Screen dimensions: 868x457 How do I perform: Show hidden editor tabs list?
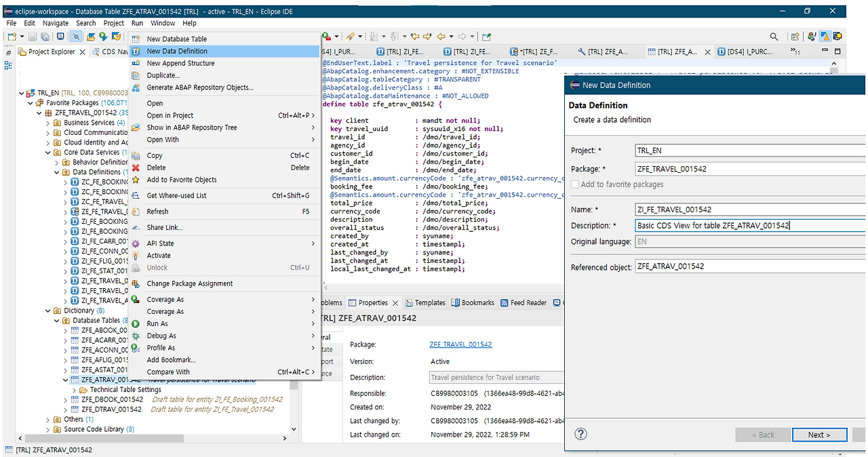click(x=795, y=52)
